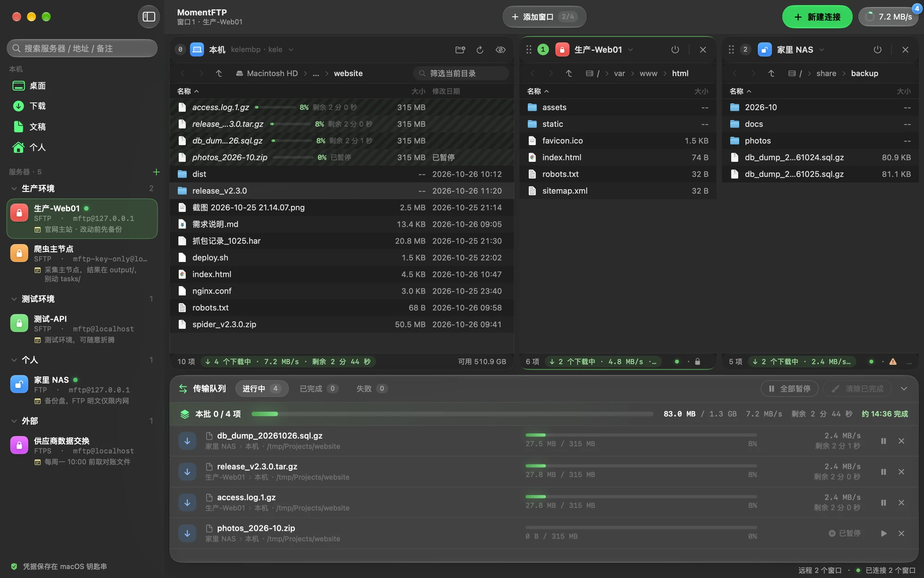
Task: Toggle hidden files eye icon
Action: (500, 49)
